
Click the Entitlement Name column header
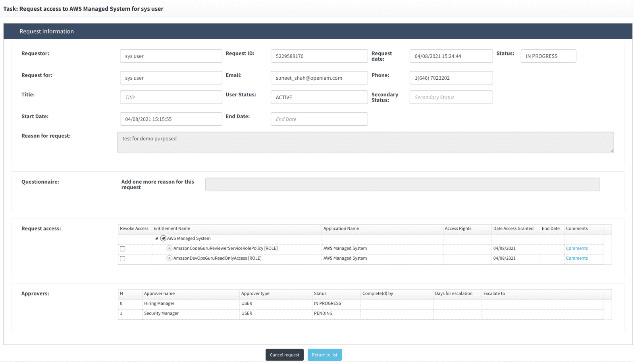tap(172, 229)
